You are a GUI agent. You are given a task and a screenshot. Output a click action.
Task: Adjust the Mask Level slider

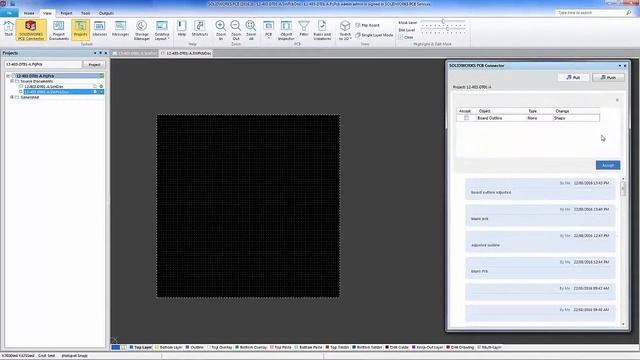click(x=443, y=22)
